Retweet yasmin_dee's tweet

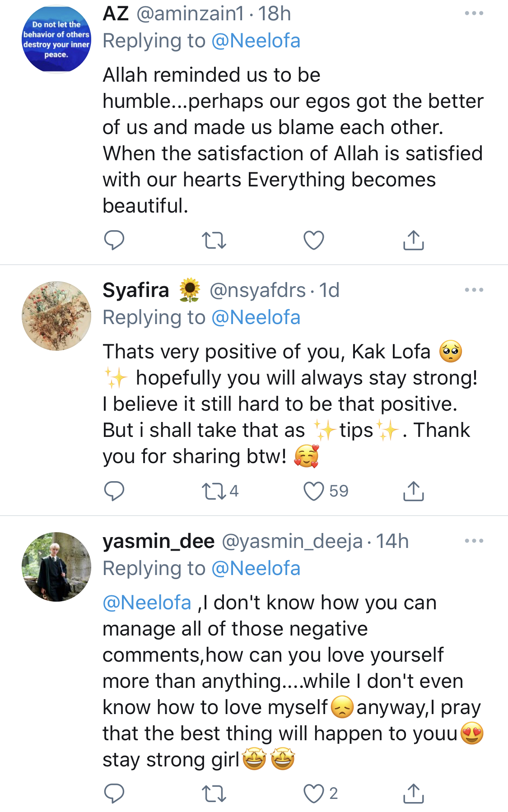tap(214, 793)
